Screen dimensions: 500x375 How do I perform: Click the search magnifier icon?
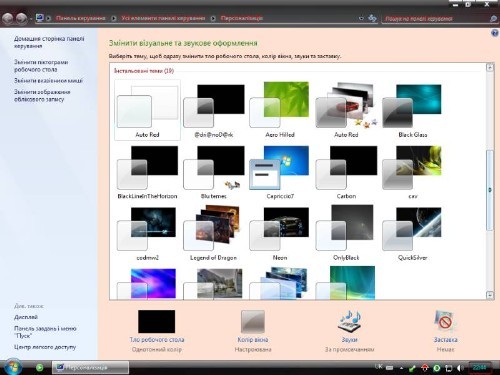pyautogui.click(x=494, y=19)
